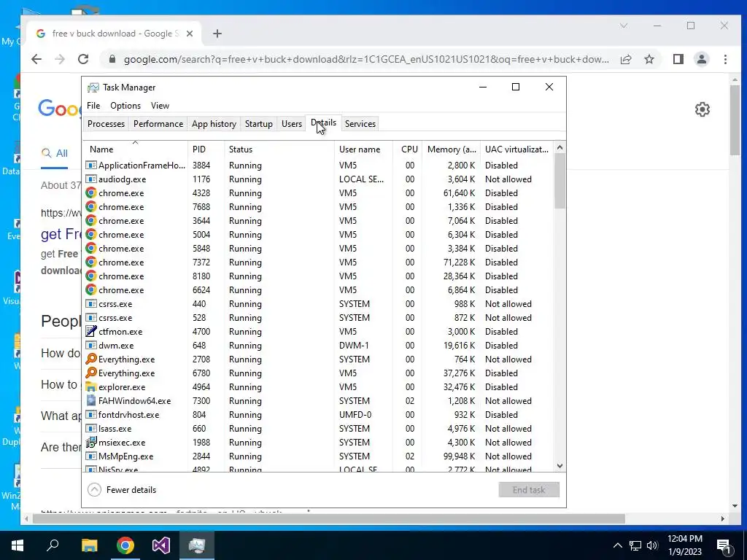Screen dimensions: 747x560
Task: Select the MsMpEng.exe process row
Action: tap(319, 456)
